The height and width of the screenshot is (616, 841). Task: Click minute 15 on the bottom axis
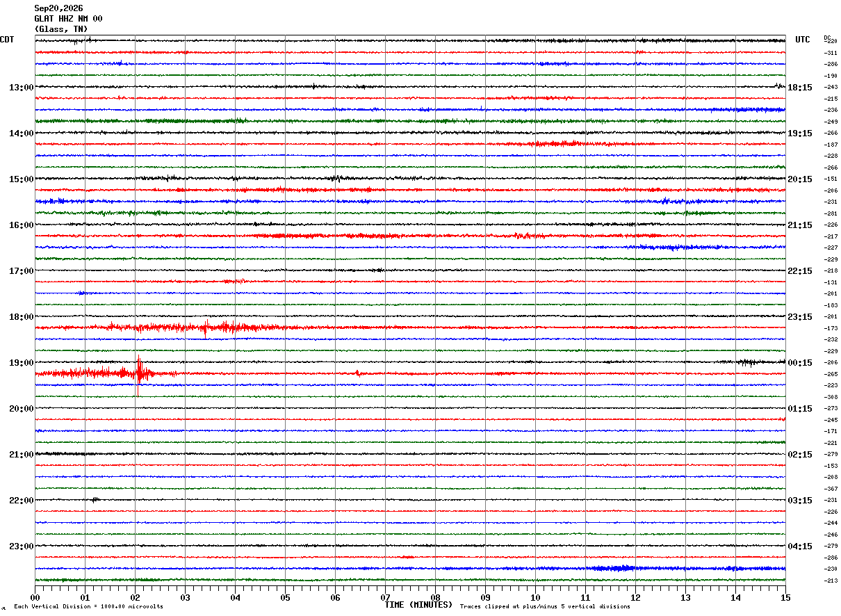(785, 597)
